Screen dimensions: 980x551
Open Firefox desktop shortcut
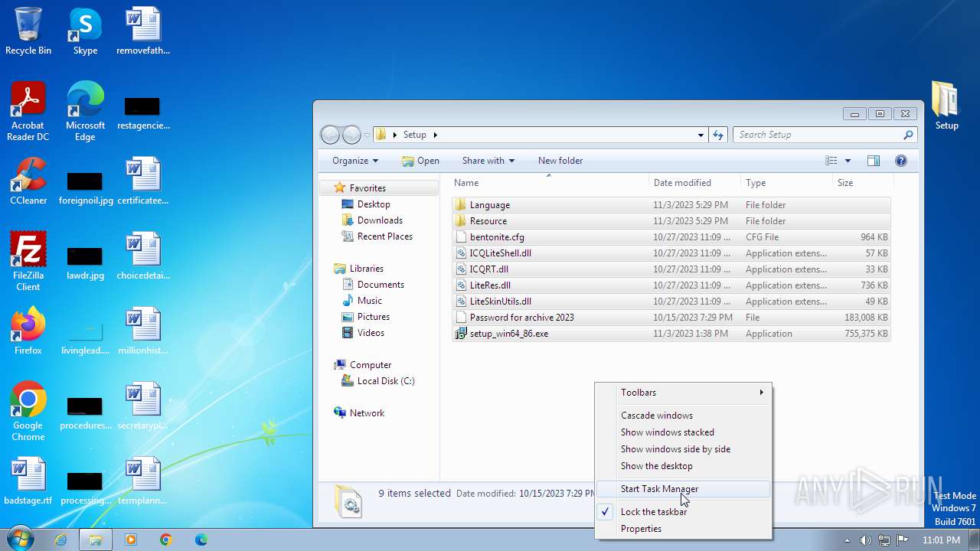[28, 331]
